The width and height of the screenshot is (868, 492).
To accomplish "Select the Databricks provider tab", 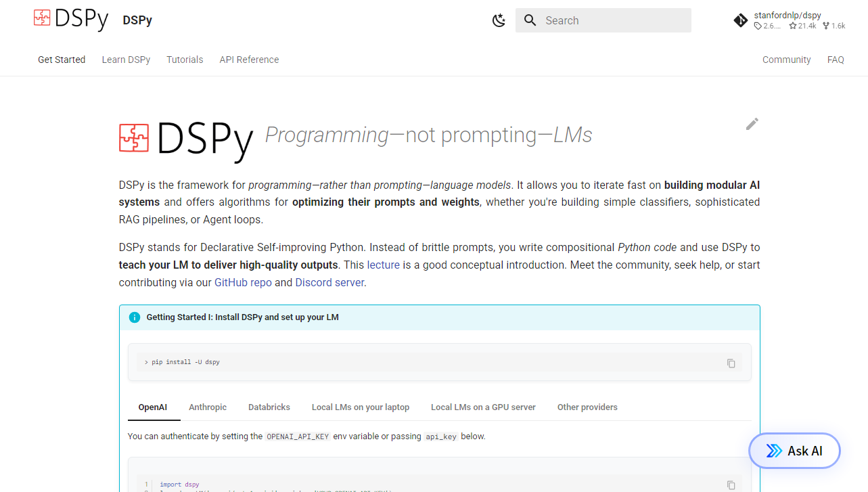I will (x=269, y=407).
